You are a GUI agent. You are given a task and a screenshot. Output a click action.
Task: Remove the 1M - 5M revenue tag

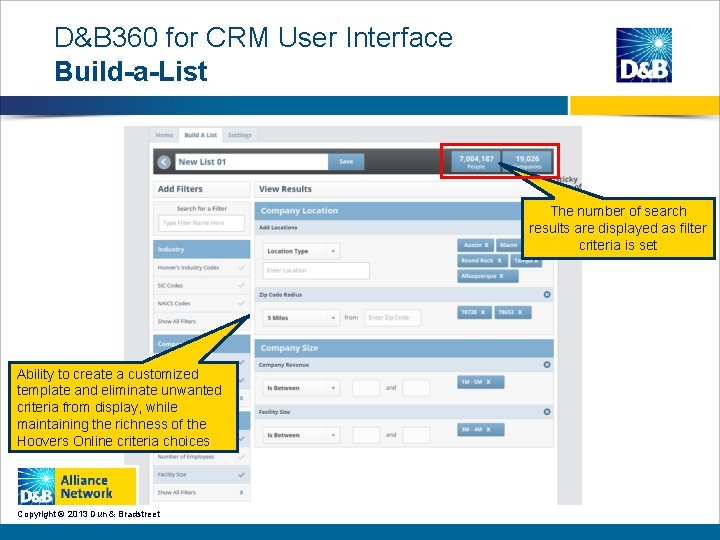coord(488,382)
